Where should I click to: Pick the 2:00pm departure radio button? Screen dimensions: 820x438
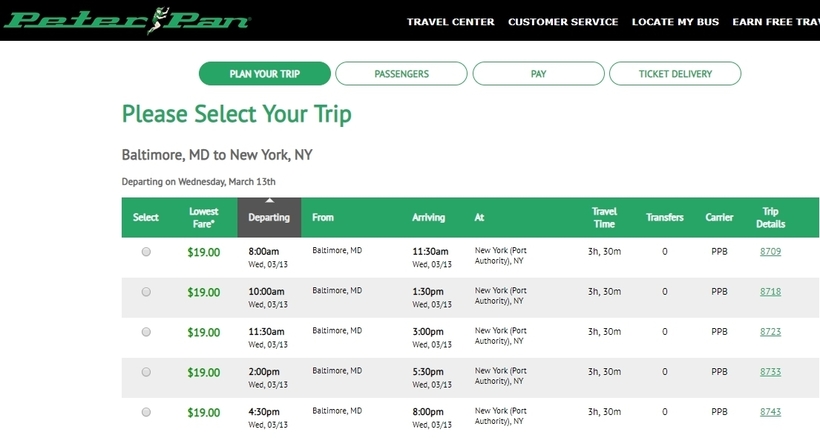146,372
